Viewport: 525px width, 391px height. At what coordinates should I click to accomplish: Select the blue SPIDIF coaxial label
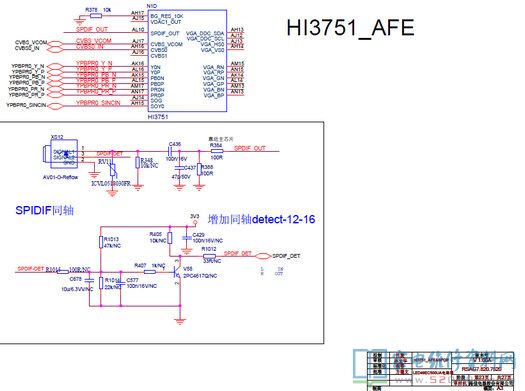[45, 210]
